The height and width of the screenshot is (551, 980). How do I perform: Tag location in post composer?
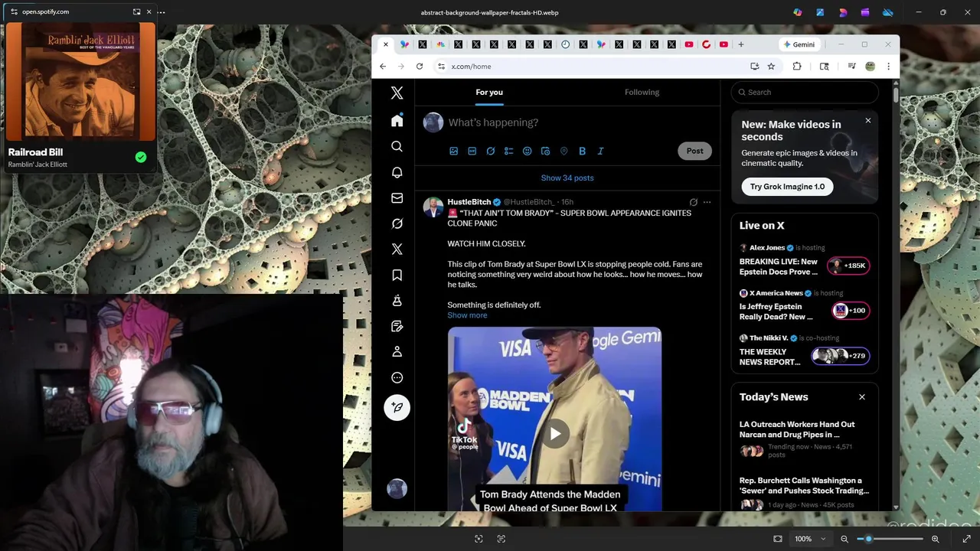coord(563,152)
